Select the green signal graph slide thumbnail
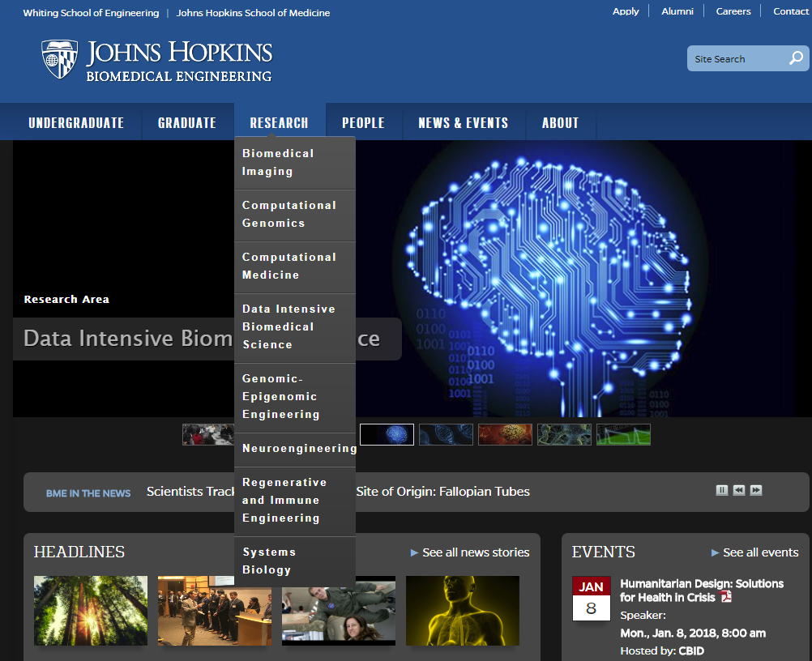Image resolution: width=812 pixels, height=661 pixels. click(623, 434)
